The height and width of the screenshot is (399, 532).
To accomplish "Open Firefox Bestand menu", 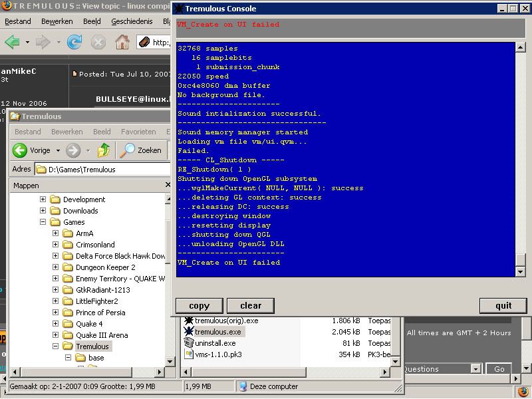I will [18, 21].
